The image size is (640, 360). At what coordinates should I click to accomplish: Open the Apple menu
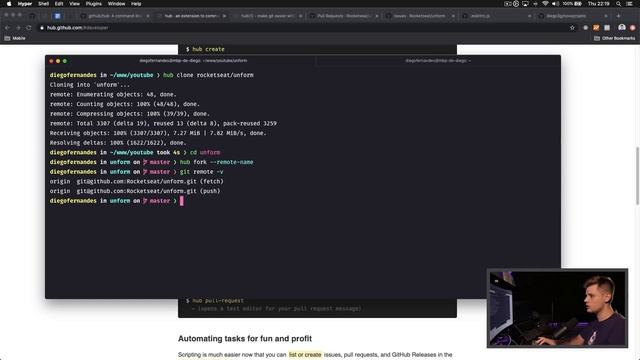[9, 4]
